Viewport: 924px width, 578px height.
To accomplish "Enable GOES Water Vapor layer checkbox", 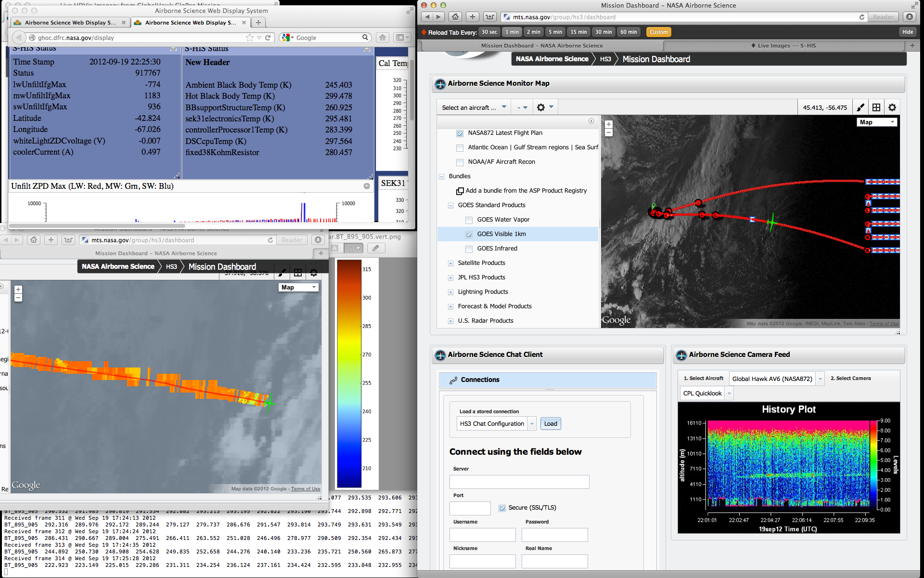I will [x=469, y=220].
